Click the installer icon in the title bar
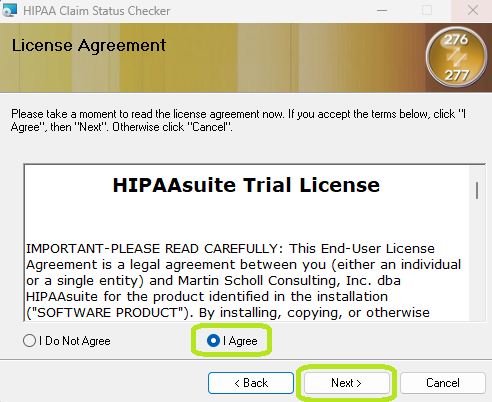Image resolution: width=492 pixels, height=402 pixels. coord(9,10)
